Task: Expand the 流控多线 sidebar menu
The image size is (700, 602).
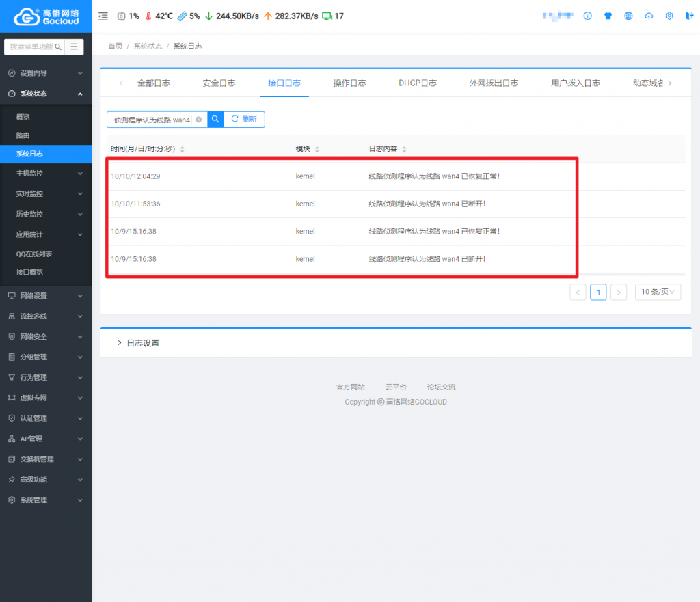Action: point(46,316)
